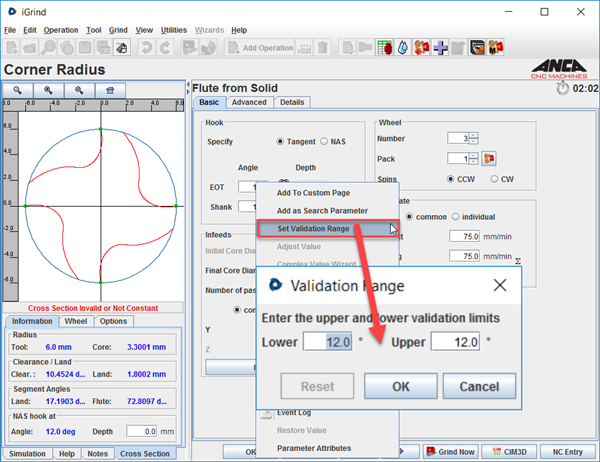This screenshot has height=462, width=600.
Task: Open the Operation menu
Action: [x=61, y=30]
